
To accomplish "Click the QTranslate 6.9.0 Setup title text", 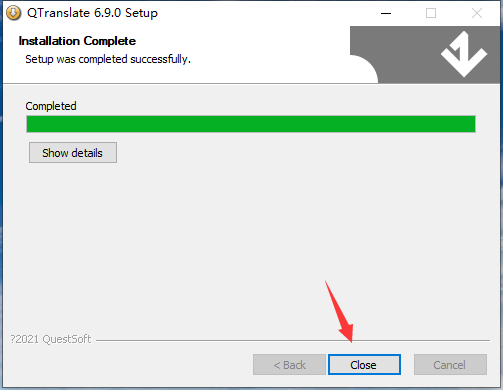I will (92, 13).
